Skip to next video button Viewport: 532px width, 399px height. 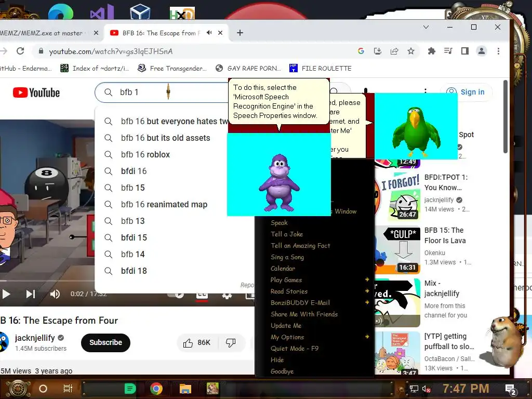coord(31,294)
